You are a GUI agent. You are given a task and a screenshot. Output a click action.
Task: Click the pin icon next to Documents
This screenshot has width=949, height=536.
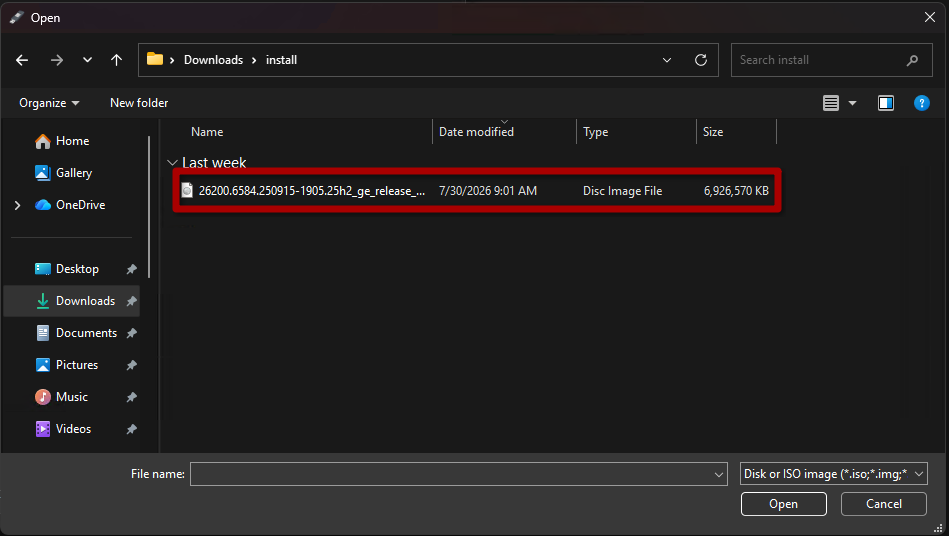pos(131,333)
